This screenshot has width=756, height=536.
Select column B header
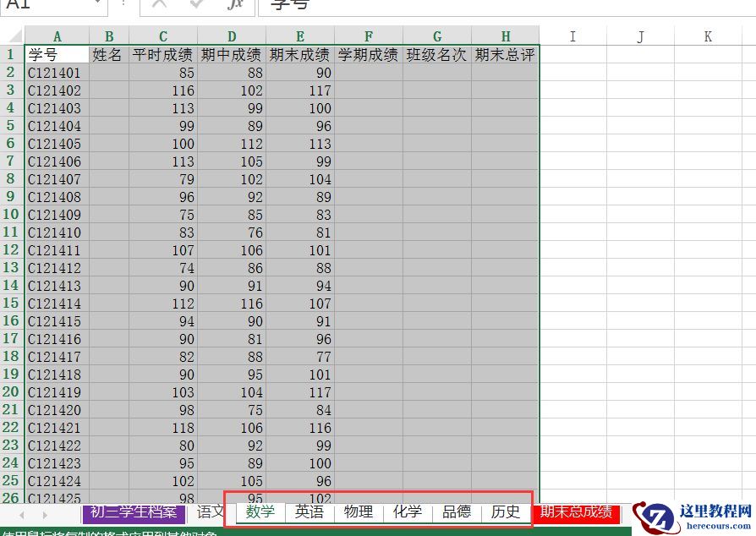click(109, 36)
